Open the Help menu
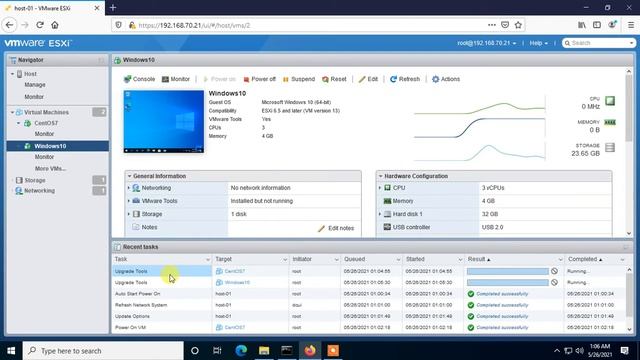Screen dimensions: 640x360 (538, 43)
